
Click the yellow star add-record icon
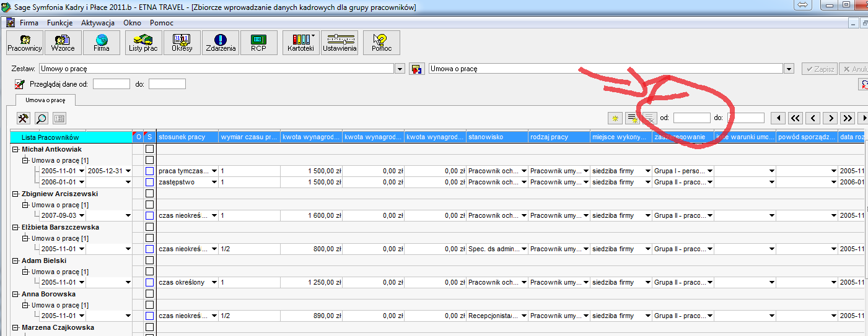pos(615,118)
